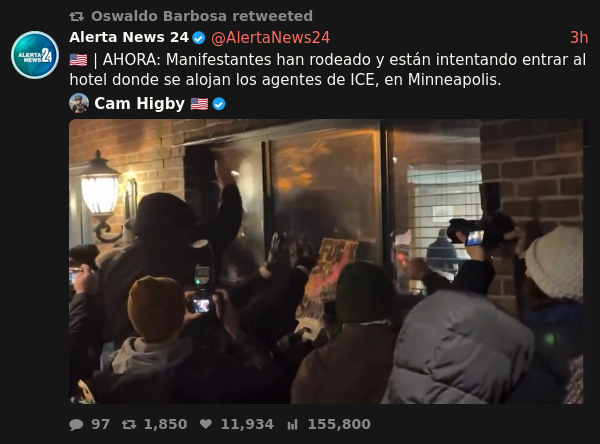Retweet using the icon beside 1,850
The image size is (600, 444).
tap(129, 424)
